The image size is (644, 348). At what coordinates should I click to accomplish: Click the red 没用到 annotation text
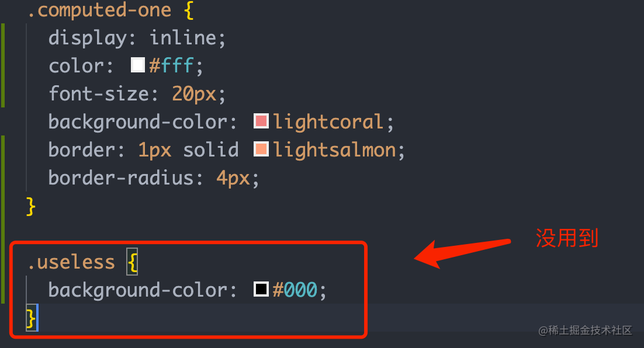pyautogui.click(x=567, y=238)
